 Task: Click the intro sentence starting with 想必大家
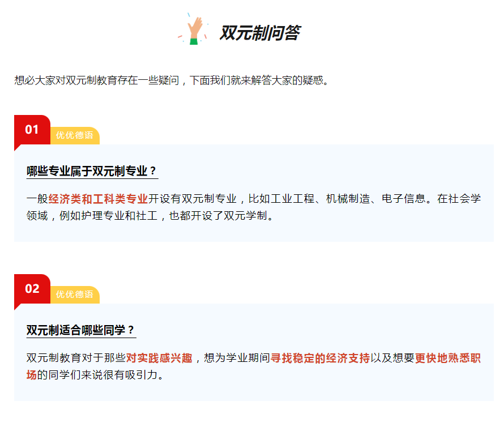pyautogui.click(x=172, y=80)
